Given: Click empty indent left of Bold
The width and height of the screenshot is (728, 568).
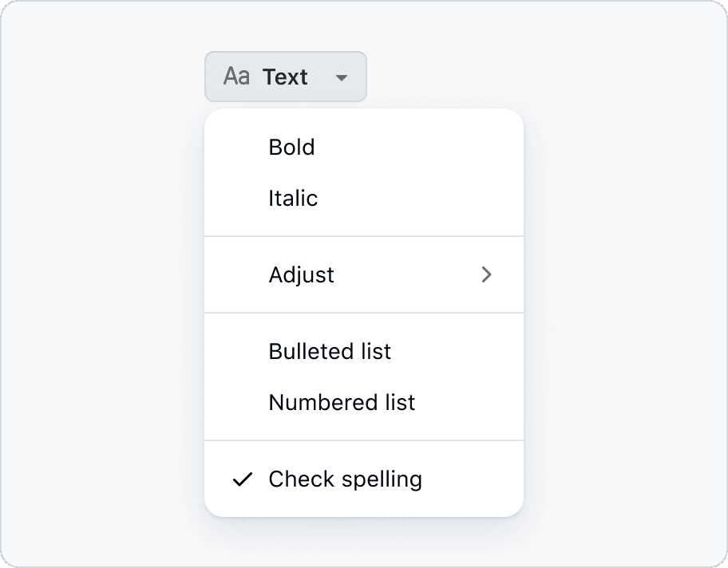Looking at the screenshot, I should click(239, 147).
